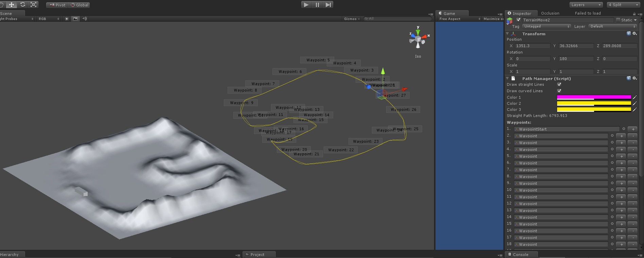Image resolution: width=644 pixels, height=258 pixels.
Task: Toggle Scene skybox image effects icon
Action: pyautogui.click(x=75, y=19)
